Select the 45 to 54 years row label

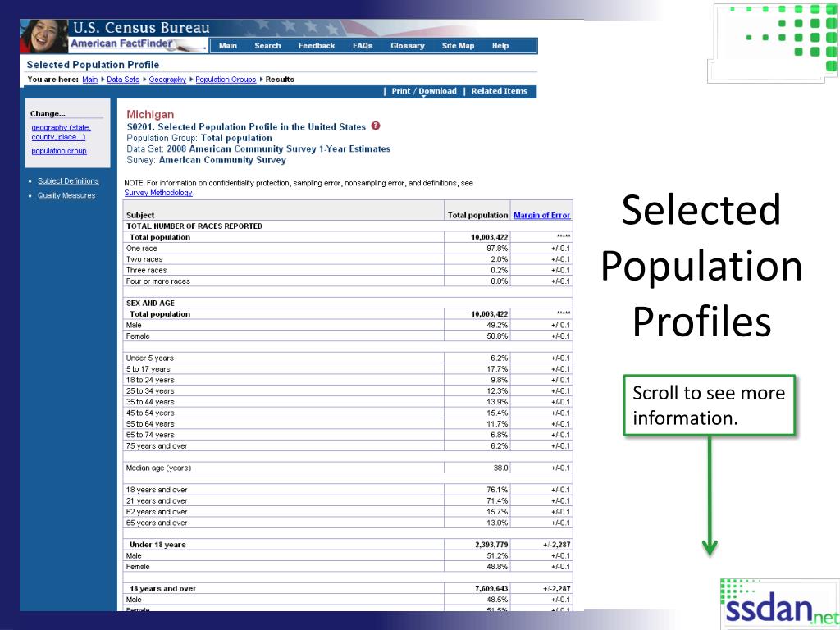coord(150,413)
